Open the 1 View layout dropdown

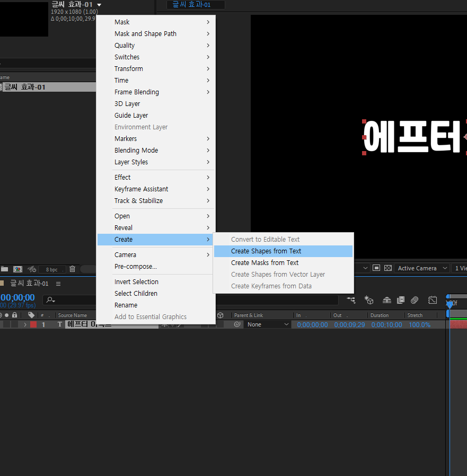459,268
